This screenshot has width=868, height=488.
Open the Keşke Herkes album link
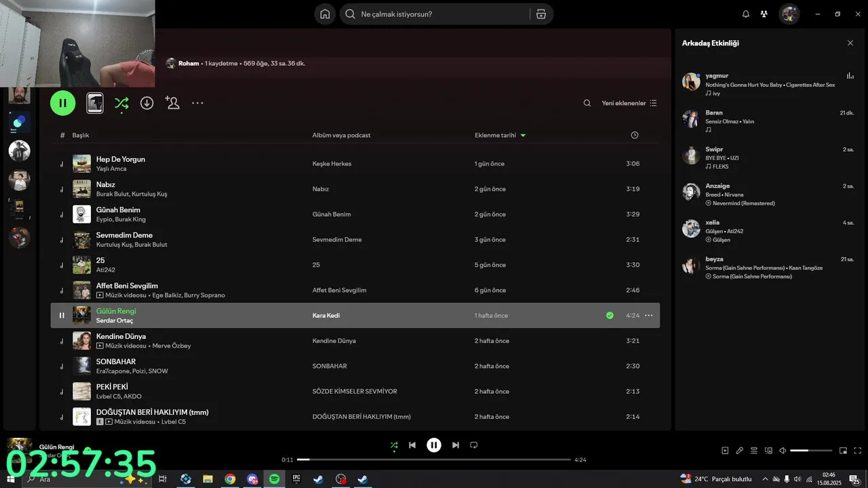click(332, 163)
